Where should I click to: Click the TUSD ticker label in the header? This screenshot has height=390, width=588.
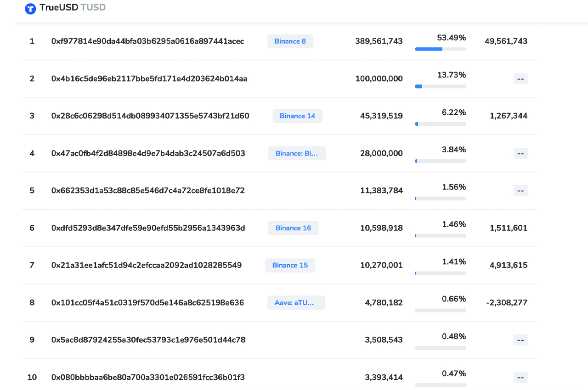click(94, 7)
